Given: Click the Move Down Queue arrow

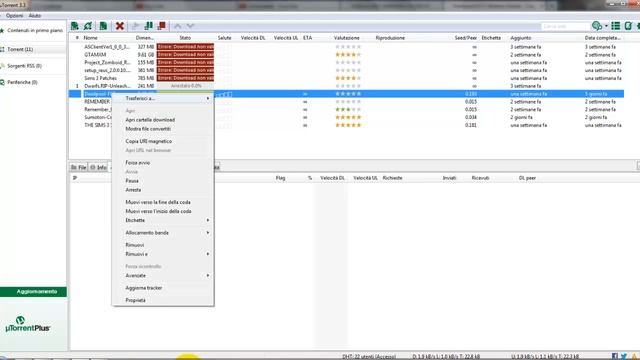Looking at the screenshot, I should tap(190, 26).
